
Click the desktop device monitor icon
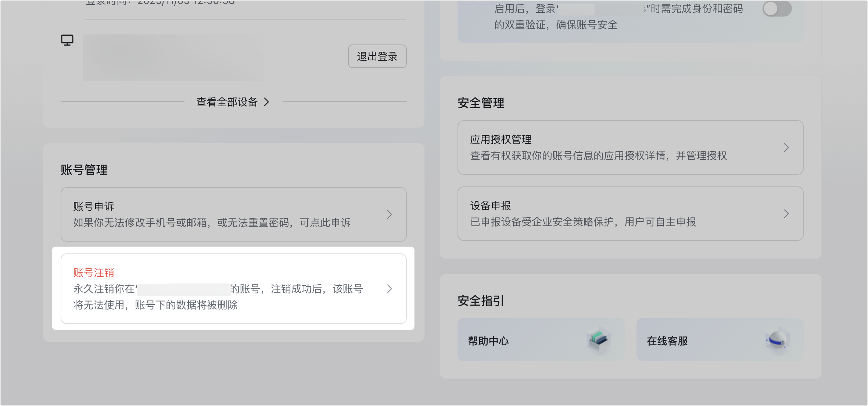(67, 40)
